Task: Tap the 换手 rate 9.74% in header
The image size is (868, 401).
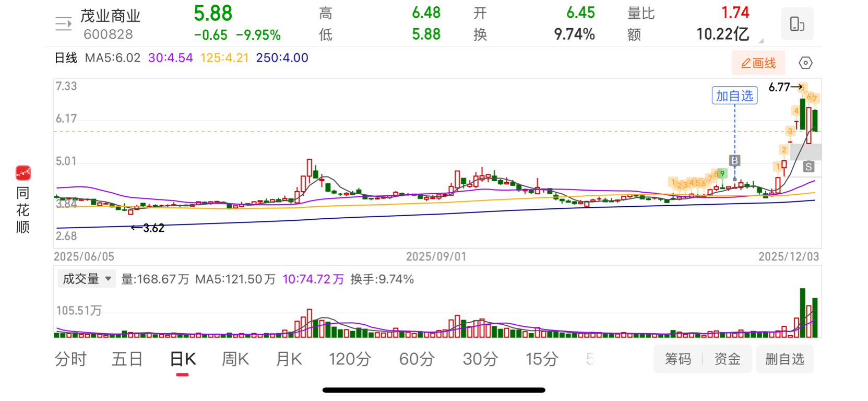Action: coord(574,34)
